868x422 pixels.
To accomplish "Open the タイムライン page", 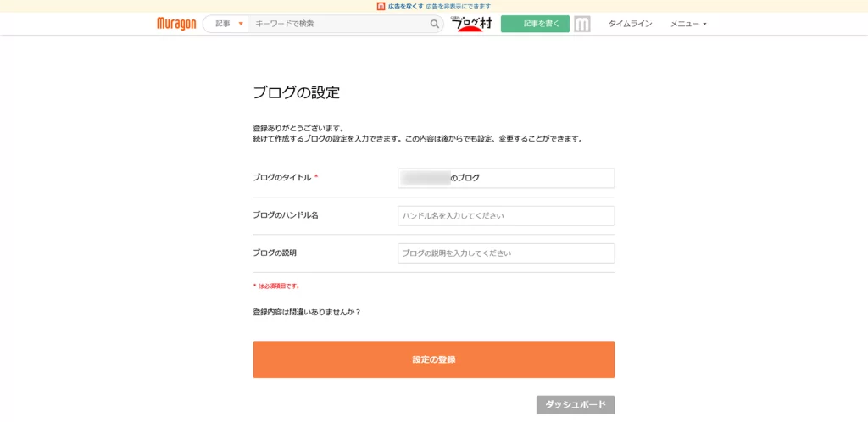I will coord(630,24).
